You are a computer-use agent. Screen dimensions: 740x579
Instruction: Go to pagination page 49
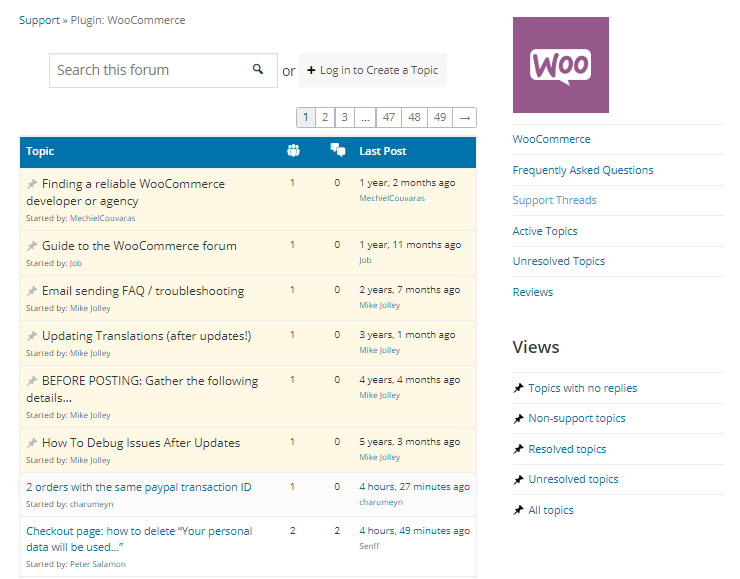pyautogui.click(x=440, y=117)
